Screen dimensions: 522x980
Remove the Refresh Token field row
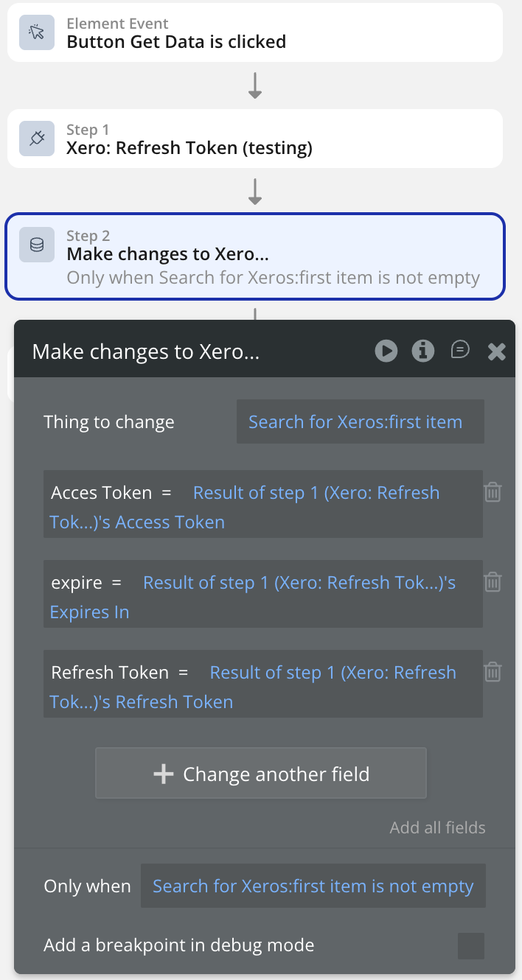pos(493,672)
